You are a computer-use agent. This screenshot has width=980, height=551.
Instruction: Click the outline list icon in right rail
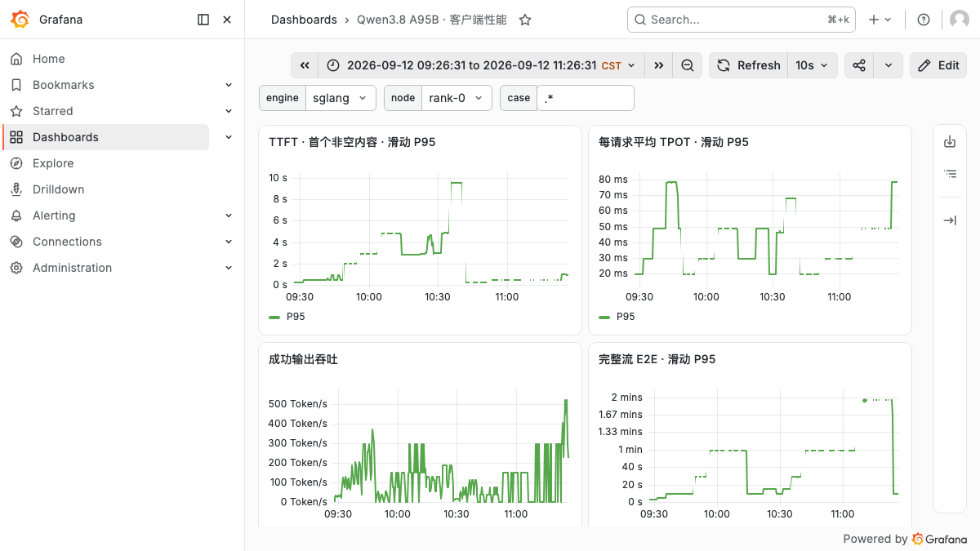(950, 173)
